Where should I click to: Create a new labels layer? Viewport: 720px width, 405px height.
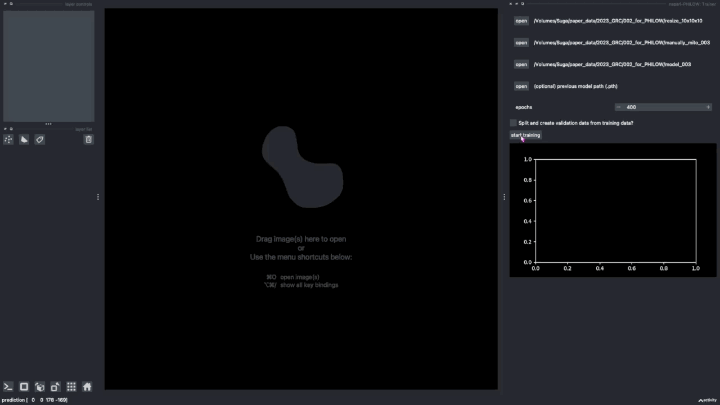tap(39, 140)
